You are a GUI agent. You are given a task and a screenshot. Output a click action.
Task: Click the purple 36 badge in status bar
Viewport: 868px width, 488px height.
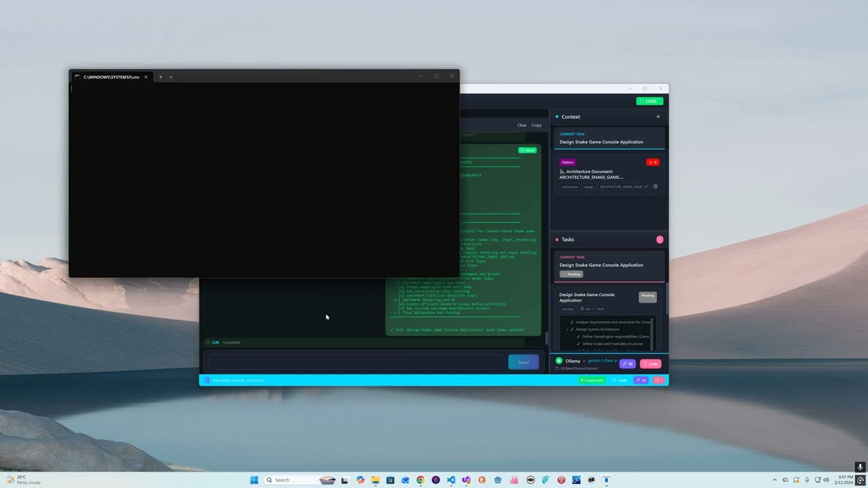(x=641, y=380)
